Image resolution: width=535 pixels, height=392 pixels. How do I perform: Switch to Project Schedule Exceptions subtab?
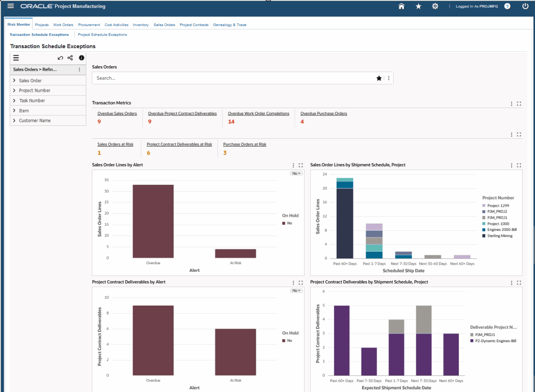pos(103,35)
